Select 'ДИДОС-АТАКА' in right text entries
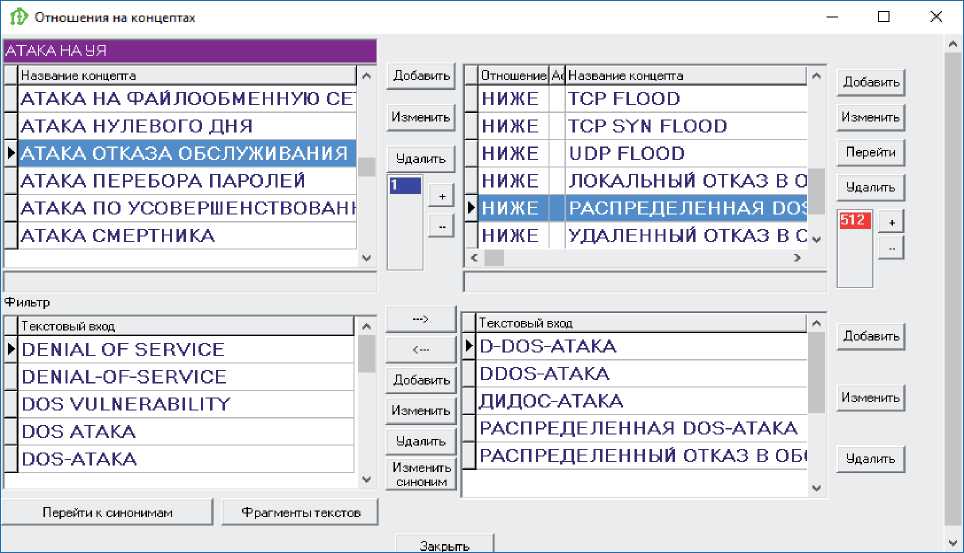This screenshot has width=964, height=553. point(640,401)
